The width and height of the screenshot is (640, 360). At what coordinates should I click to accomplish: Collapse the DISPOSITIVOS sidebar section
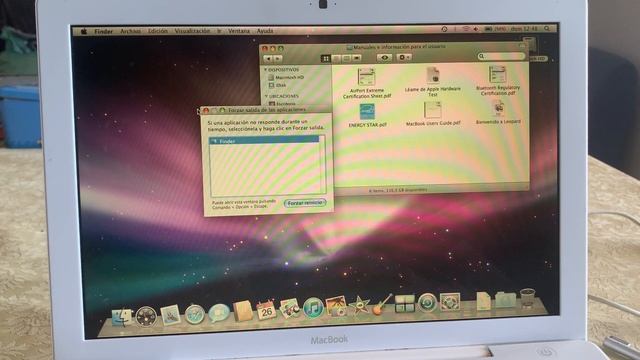[266, 70]
